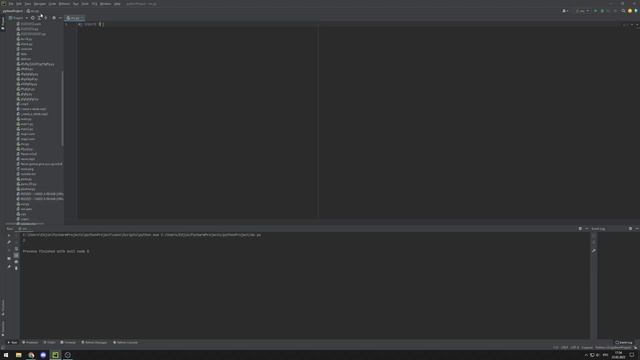Open the Navigate menu

[40, 4]
